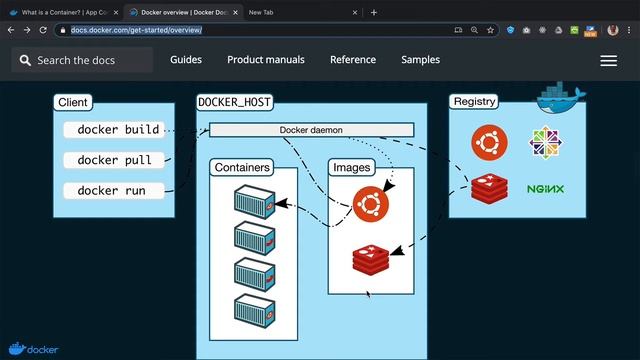Click the bottom container in Containers box

(x=254, y=311)
